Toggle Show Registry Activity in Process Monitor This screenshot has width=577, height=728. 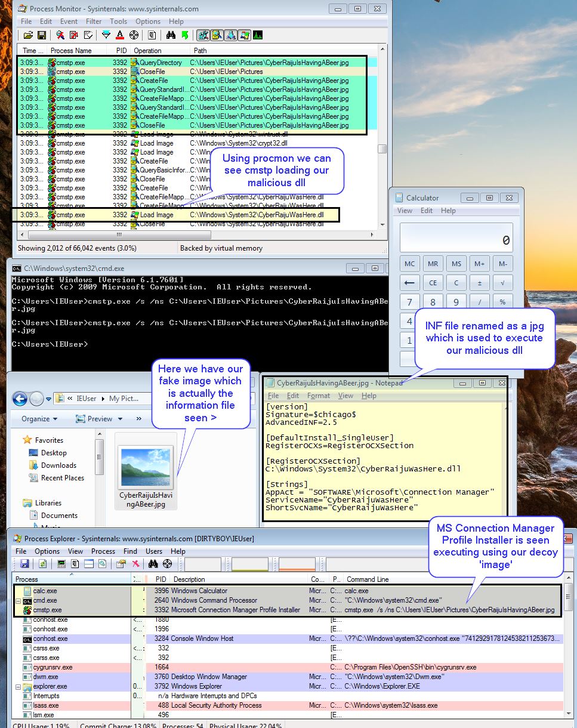(203, 35)
